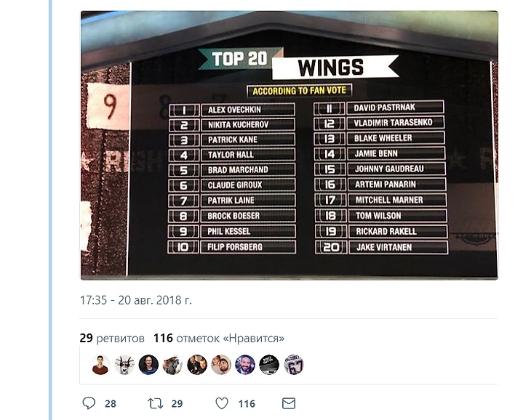Image resolution: width=531 pixels, height=420 pixels.
Task: Open last avatar with jersey number 67
Action: (x=293, y=365)
